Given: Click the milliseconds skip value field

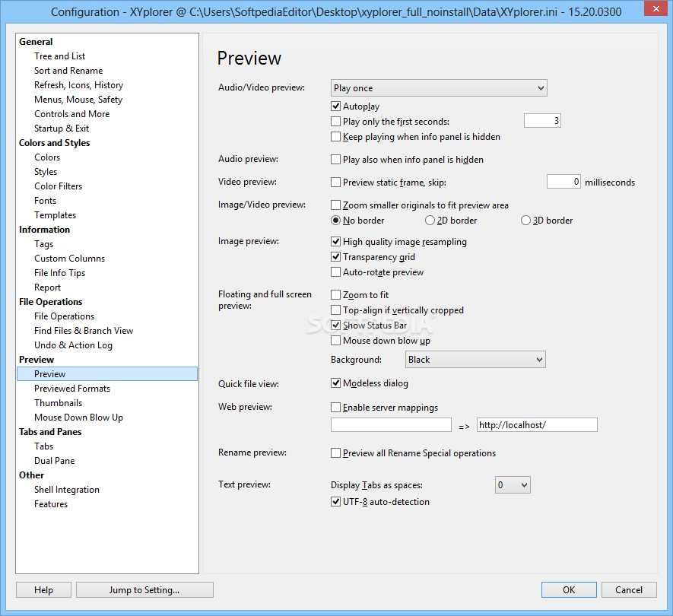Looking at the screenshot, I should tap(563, 182).
